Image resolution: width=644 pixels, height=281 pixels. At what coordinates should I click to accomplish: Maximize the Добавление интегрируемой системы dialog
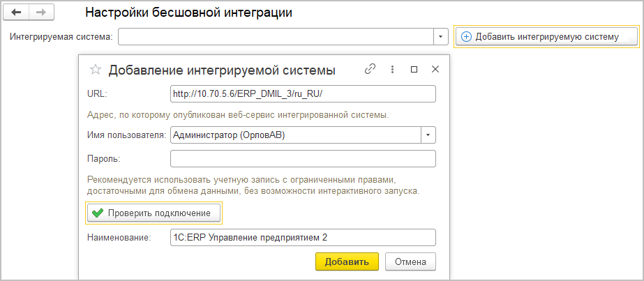[x=414, y=70]
